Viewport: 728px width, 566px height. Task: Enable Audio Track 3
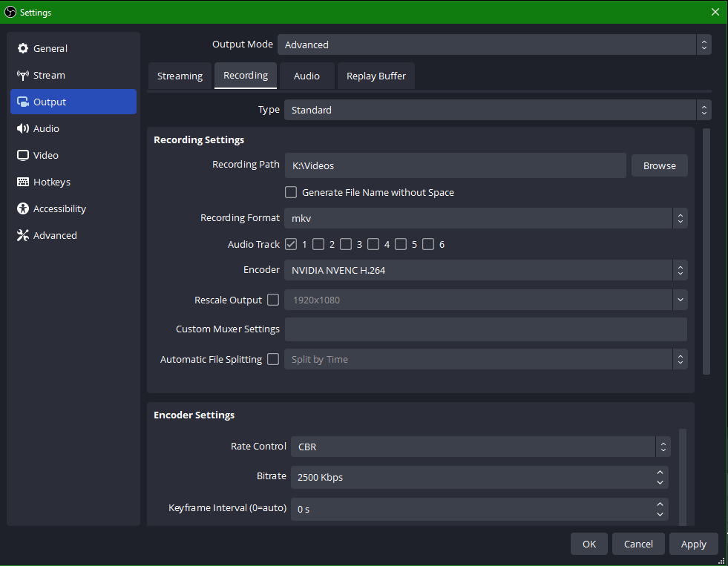coord(346,244)
